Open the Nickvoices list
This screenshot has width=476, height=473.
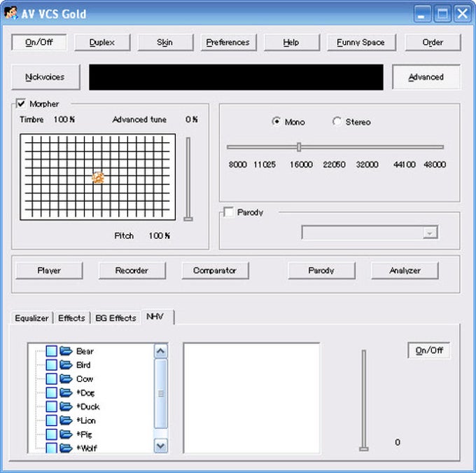(x=45, y=77)
